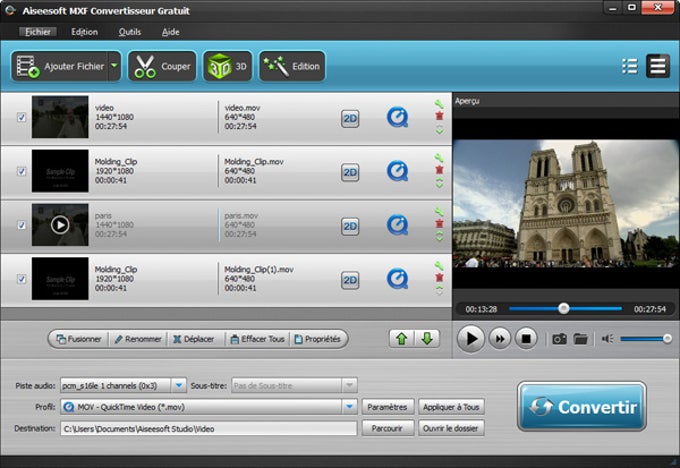Click QuickTime format icon for video.mov

[x=398, y=117]
